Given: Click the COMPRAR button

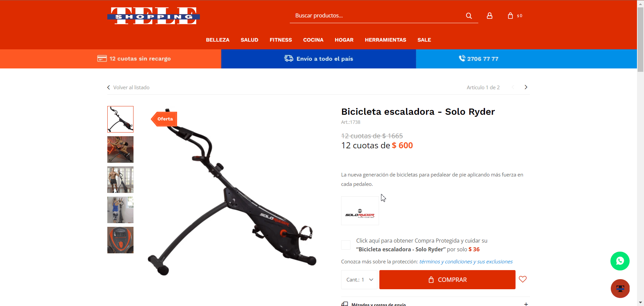Looking at the screenshot, I should click(x=447, y=279).
